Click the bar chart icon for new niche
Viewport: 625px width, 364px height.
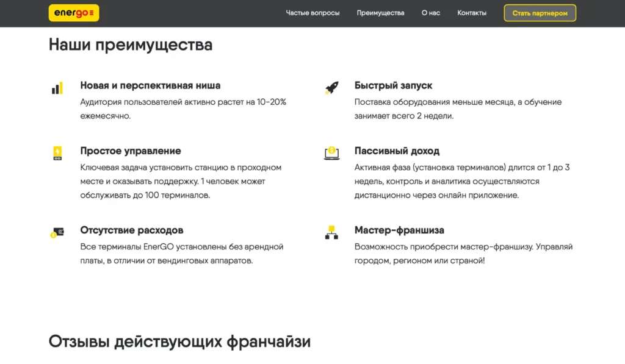pos(57,88)
